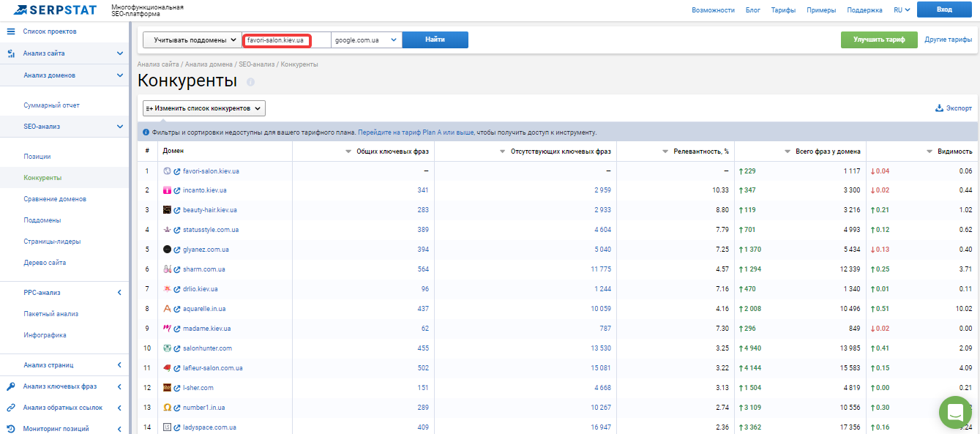Open external link icon for aquarelle.in.ua
The width and height of the screenshot is (980, 434).
pos(177,309)
